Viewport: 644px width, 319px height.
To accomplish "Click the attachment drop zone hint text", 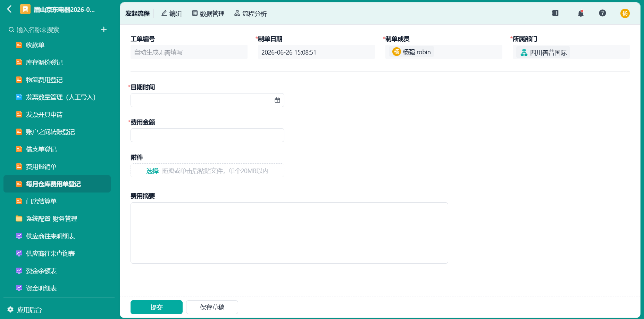I will pyautogui.click(x=215, y=171).
